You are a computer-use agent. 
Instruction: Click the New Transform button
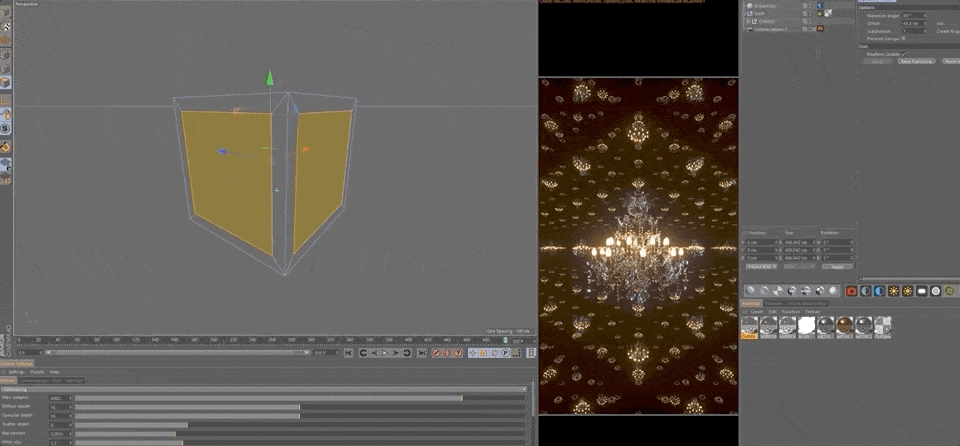[917, 61]
